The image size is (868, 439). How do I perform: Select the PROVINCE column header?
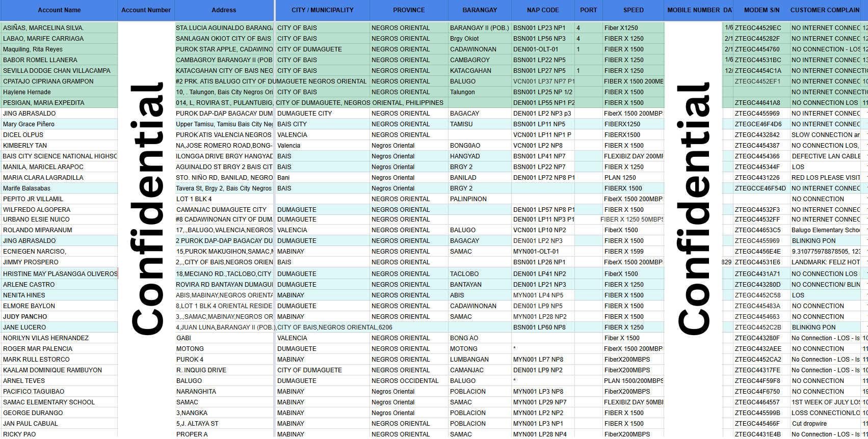(x=409, y=10)
